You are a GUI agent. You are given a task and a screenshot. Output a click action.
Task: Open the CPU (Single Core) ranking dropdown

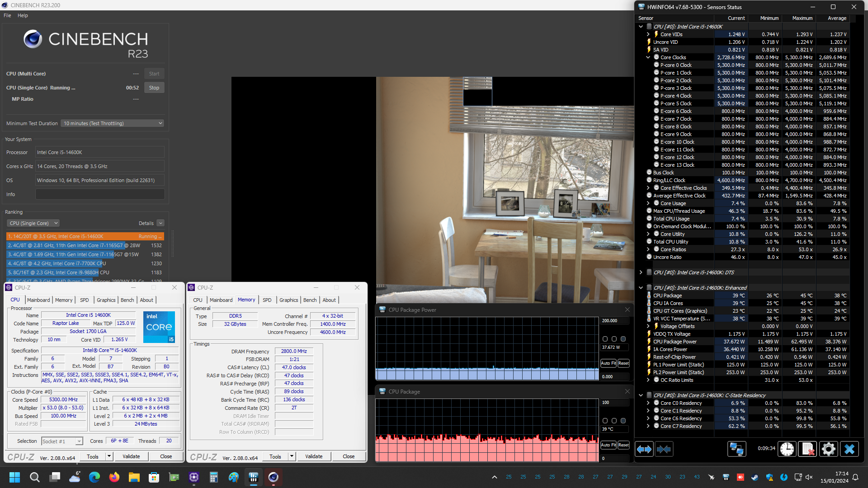(33, 223)
